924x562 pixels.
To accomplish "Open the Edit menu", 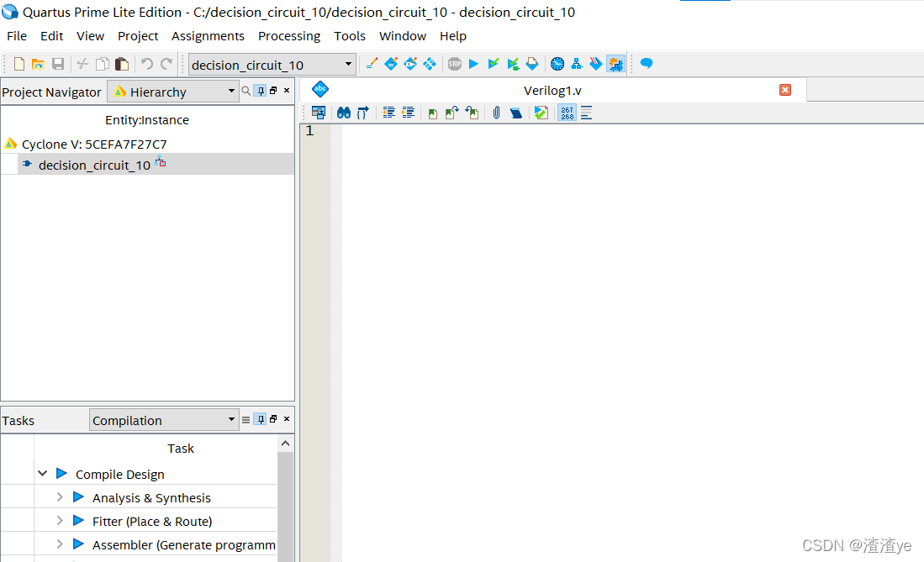I will [x=52, y=36].
